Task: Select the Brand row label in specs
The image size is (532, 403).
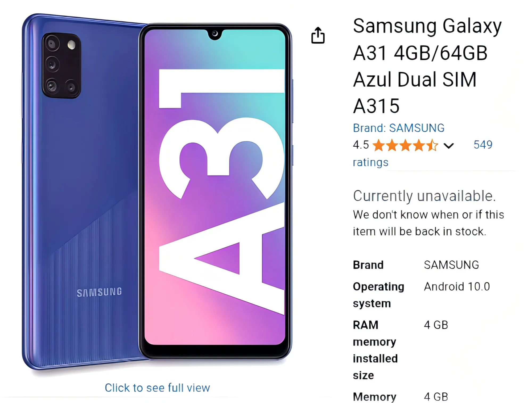Action: [368, 265]
